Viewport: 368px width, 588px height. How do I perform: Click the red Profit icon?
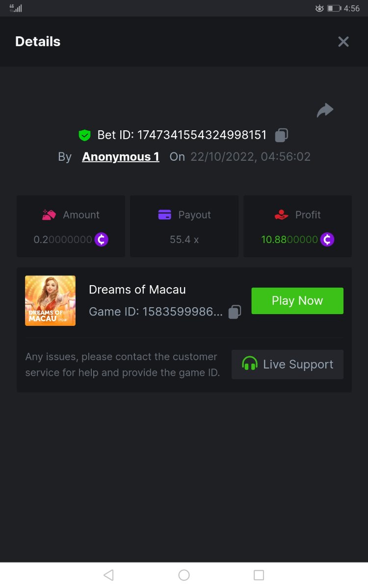[281, 215]
